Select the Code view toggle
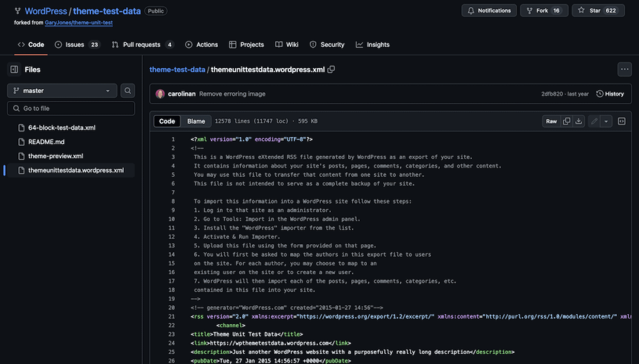The height and width of the screenshot is (364, 639). pos(167,122)
